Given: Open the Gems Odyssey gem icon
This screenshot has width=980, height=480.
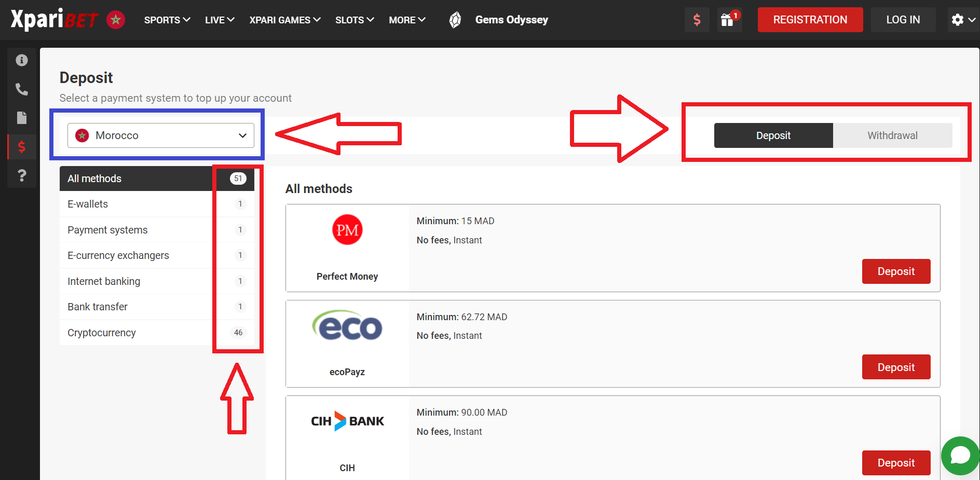Looking at the screenshot, I should 455,20.
